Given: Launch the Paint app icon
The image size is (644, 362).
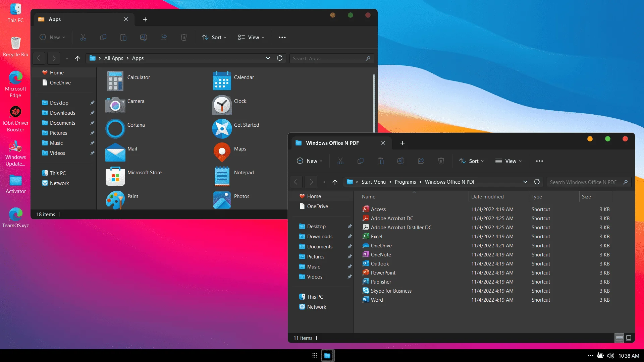Looking at the screenshot, I should point(115,200).
